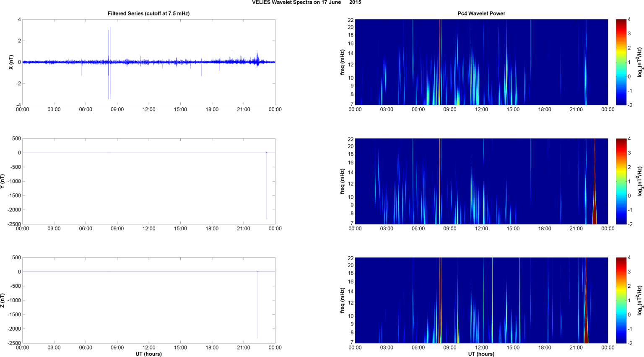Image resolution: width=644 pixels, height=357 pixels.
Task: Click log2(nT2/Hz) label beside middle colorbar
Action: pos(640,181)
